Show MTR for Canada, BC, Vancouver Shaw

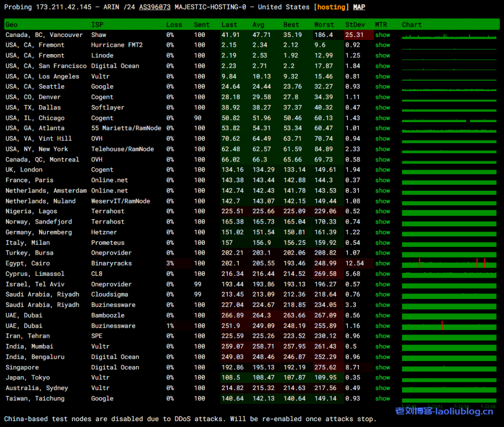click(x=382, y=35)
